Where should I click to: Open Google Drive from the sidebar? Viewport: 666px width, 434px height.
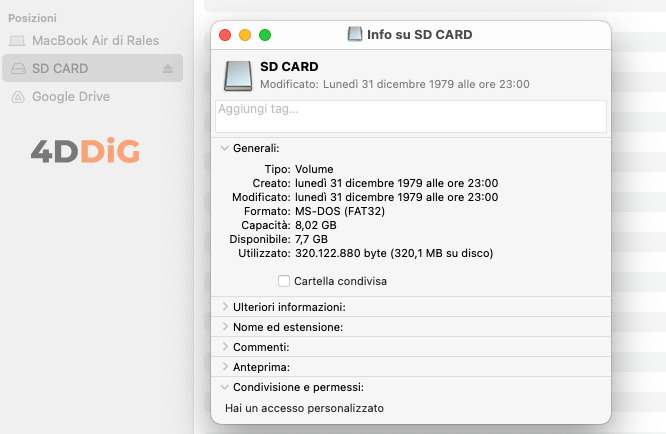pos(92,97)
